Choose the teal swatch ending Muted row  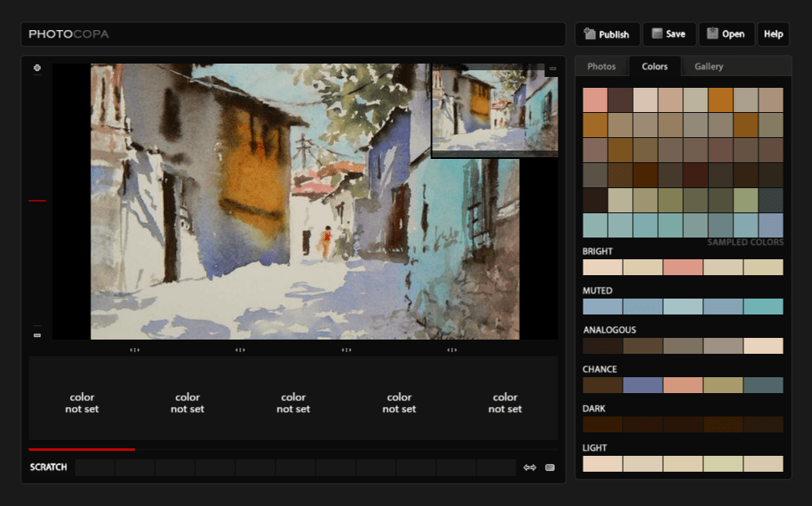tap(763, 307)
